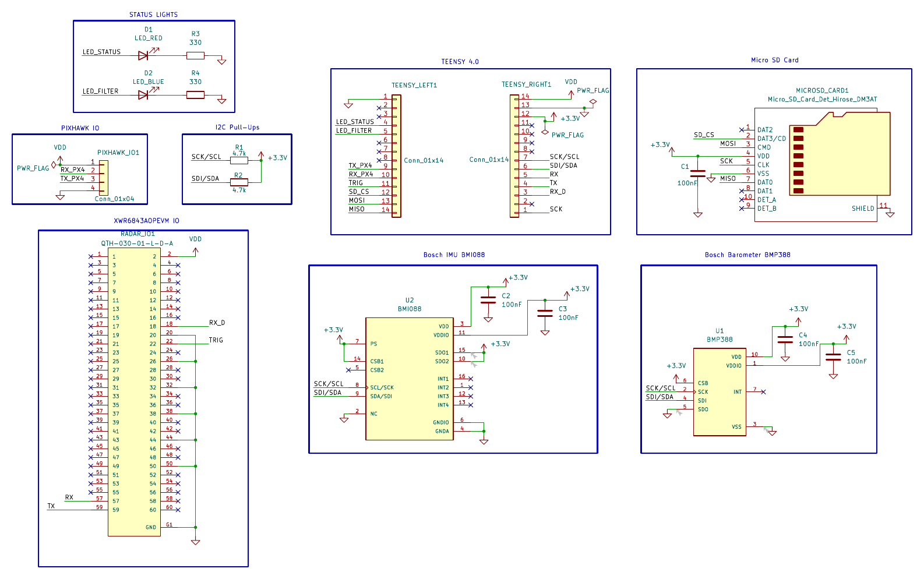924x579 pixels.
Task: Pick the C3 100nF capacitor symbol
Action: coord(545,313)
